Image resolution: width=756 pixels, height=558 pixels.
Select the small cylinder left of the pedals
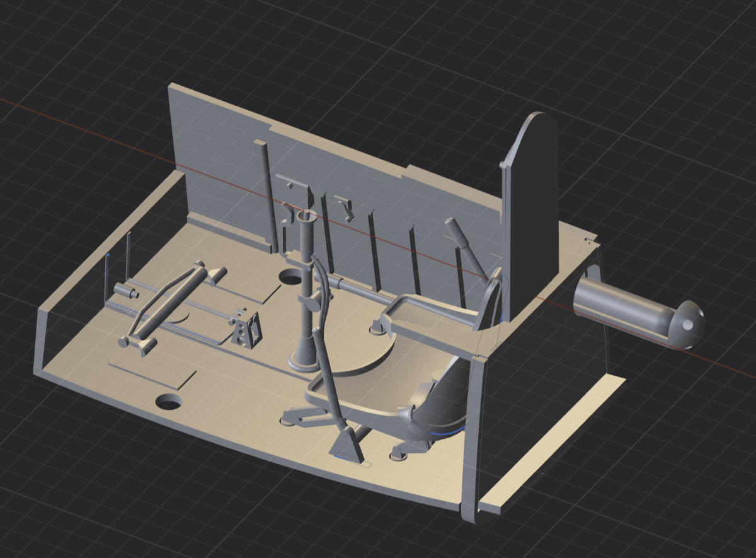pyautogui.click(x=125, y=291)
